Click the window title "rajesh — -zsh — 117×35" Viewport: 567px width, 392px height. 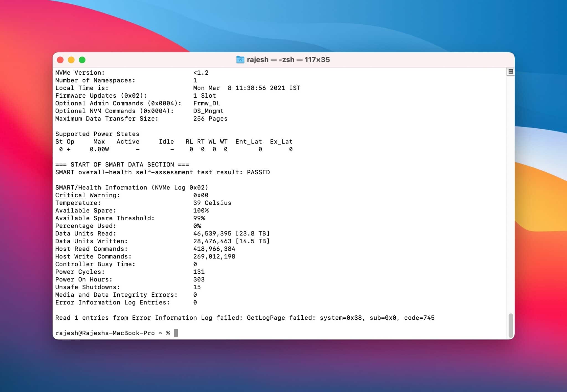[288, 60]
